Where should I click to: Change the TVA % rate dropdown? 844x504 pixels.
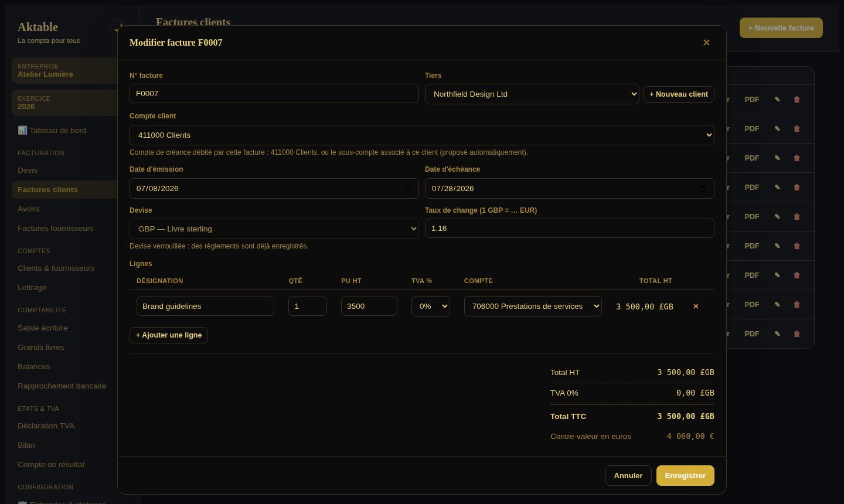click(431, 307)
